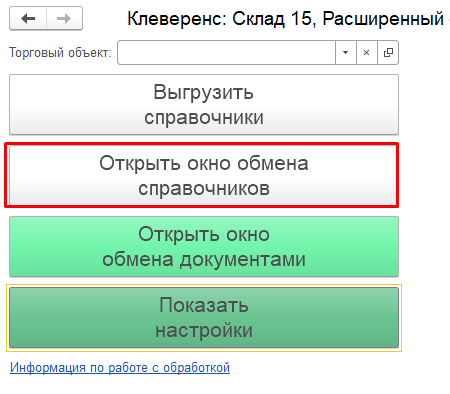Open the Информация по работе с обработкой link
Viewport: 450px width, 394px height.
point(120,368)
